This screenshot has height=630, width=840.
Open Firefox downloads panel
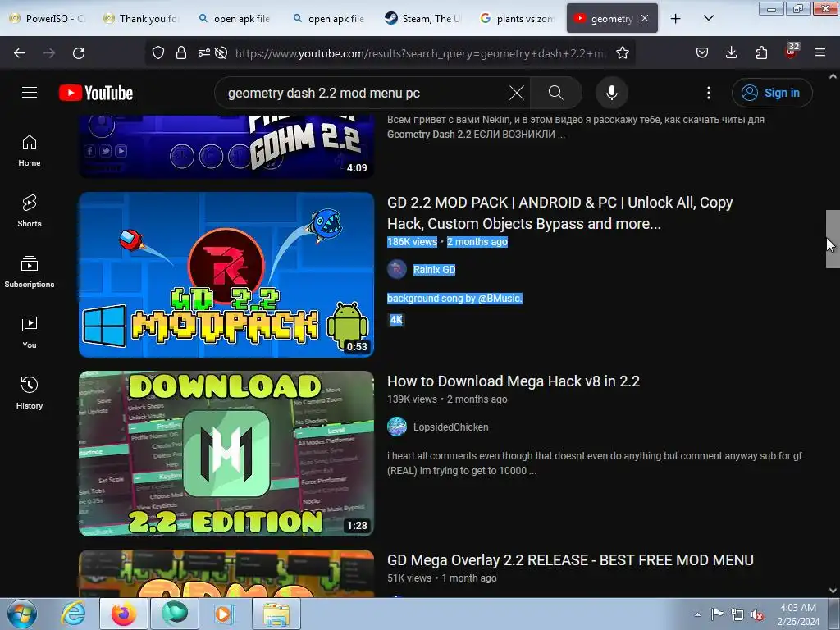pos(731,52)
